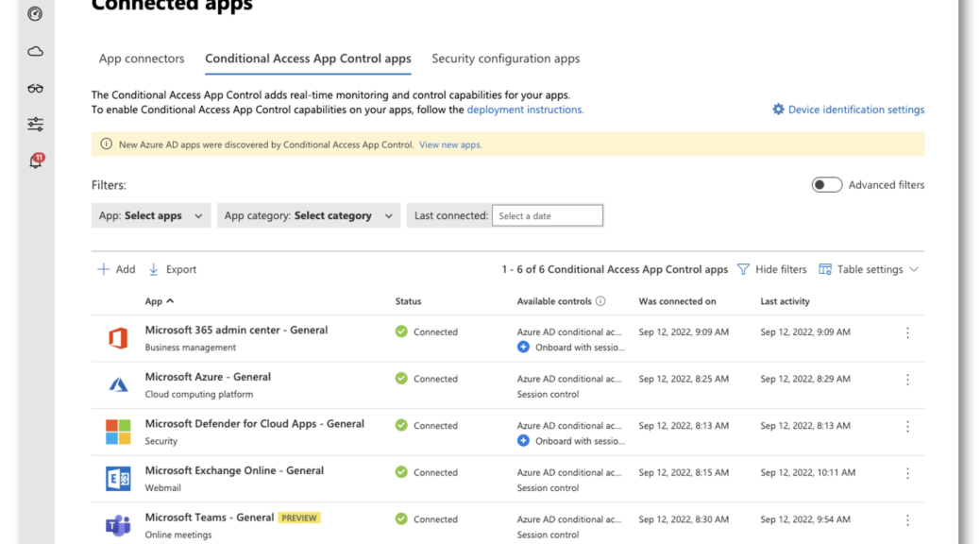Image resolution: width=980 pixels, height=544 pixels.
Task: Click the Connected checkmark for Microsoft Teams
Action: point(401,519)
